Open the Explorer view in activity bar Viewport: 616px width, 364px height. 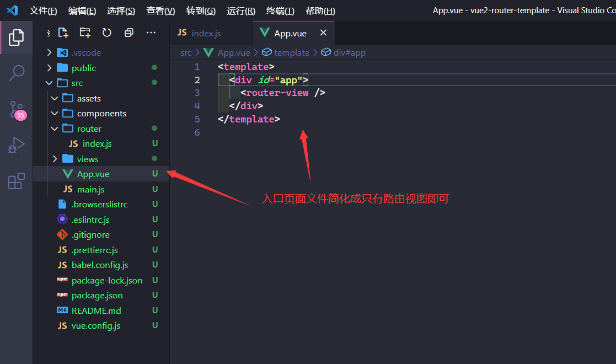[x=17, y=38]
